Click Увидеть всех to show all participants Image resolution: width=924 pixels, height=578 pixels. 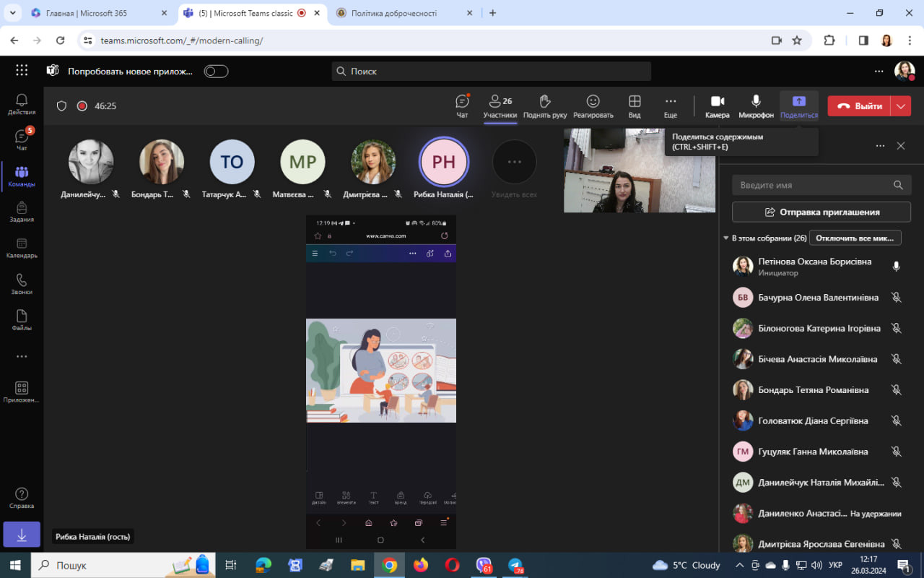[514, 169]
